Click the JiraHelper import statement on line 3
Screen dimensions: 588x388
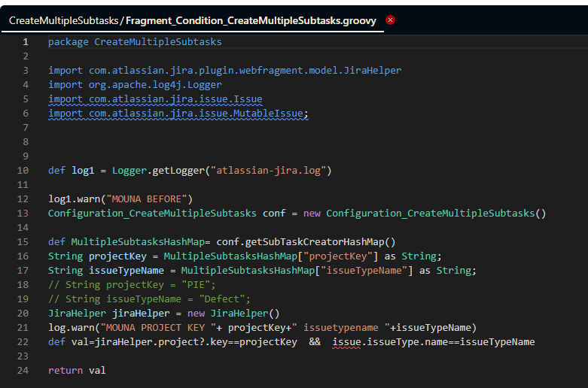[x=224, y=71]
